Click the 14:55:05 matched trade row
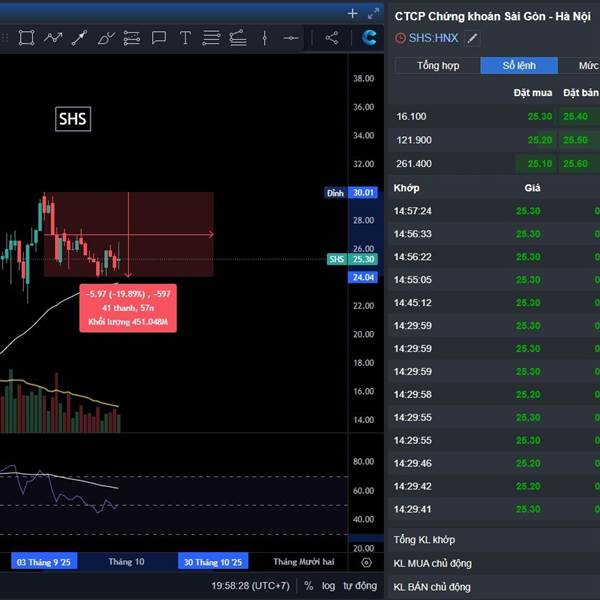This screenshot has width=600, height=600. coord(494,280)
